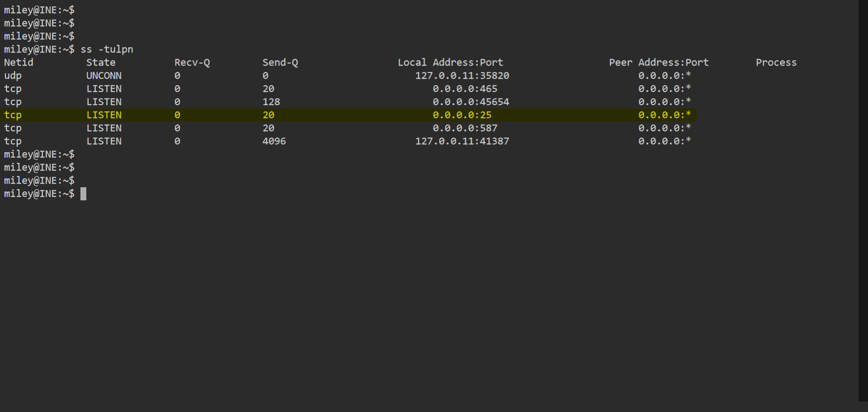868x412 pixels.
Task: Select the ss -tulpn command text
Action: [106, 49]
